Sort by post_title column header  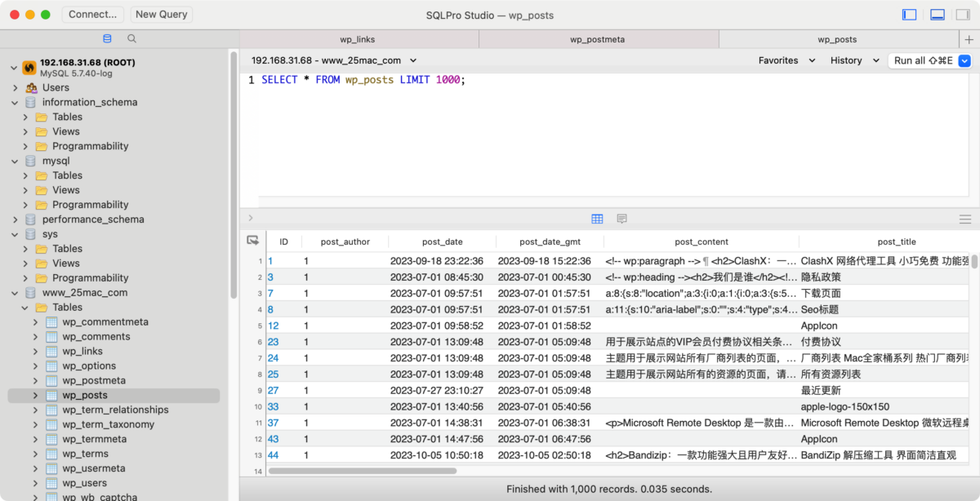click(896, 242)
